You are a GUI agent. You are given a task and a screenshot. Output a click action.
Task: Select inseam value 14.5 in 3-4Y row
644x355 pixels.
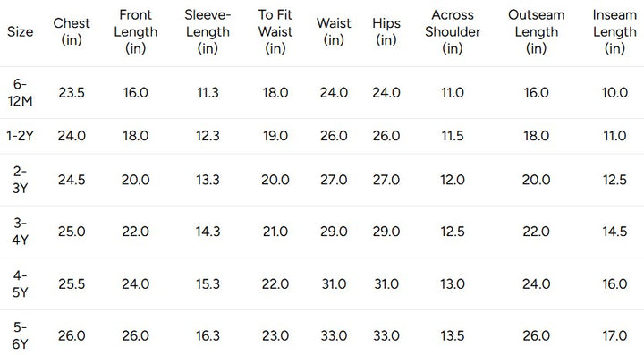[x=614, y=232]
